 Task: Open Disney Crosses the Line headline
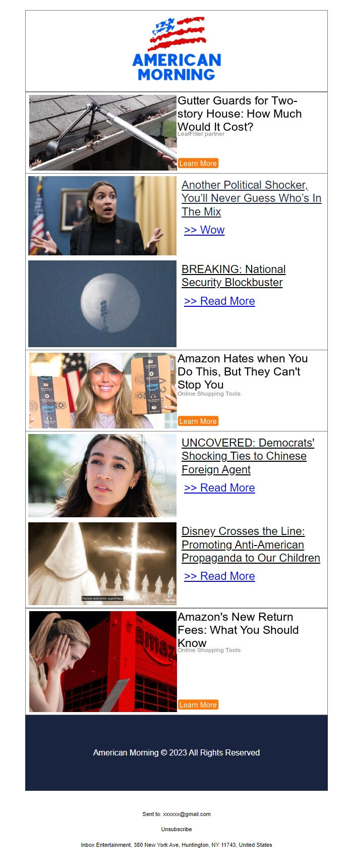tap(251, 545)
